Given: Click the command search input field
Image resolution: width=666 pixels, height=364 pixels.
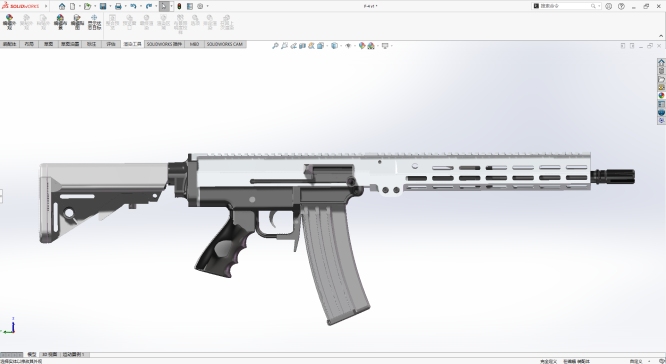Looking at the screenshot, I should pyautogui.click(x=565, y=6).
